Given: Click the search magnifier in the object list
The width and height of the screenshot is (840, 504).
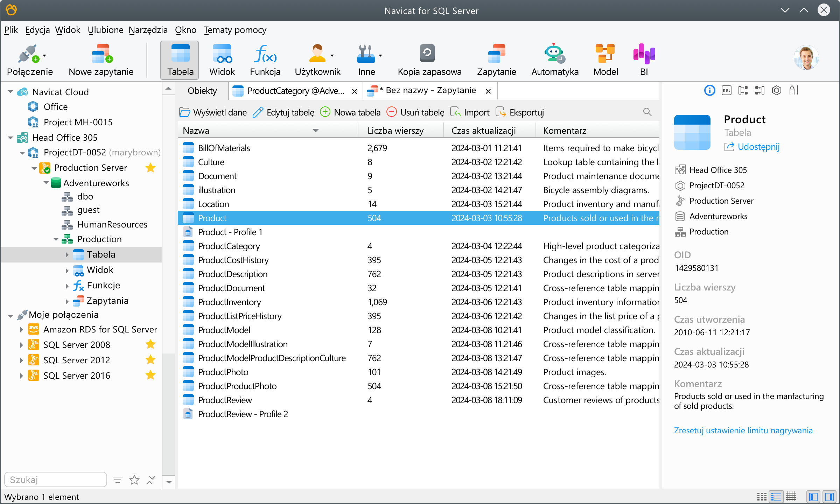Looking at the screenshot, I should (x=647, y=112).
